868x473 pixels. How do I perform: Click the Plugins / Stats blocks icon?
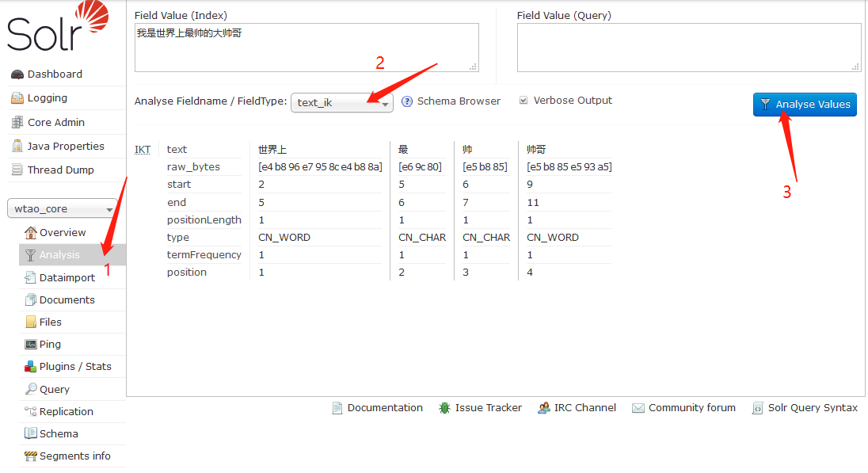pyautogui.click(x=30, y=367)
